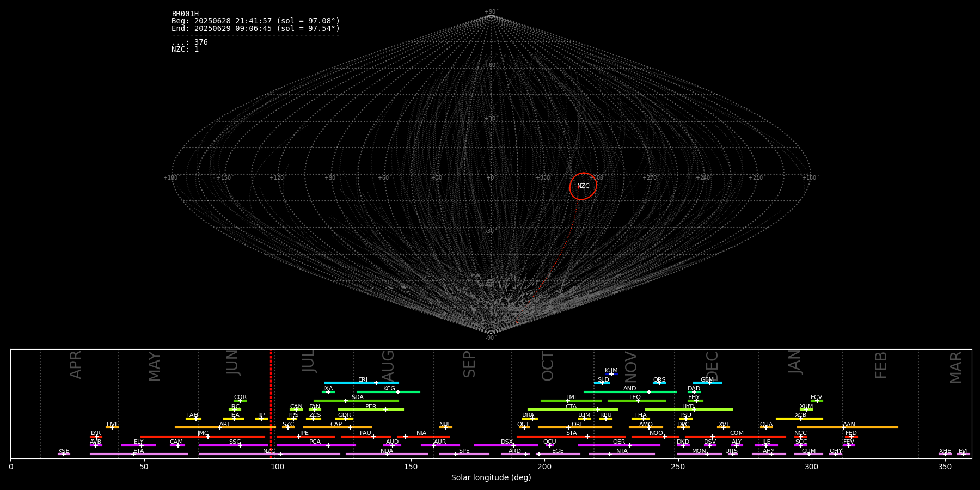Select the purple OER shower bar
Screen dimensions: 980x490
pyautogui.click(x=619, y=445)
